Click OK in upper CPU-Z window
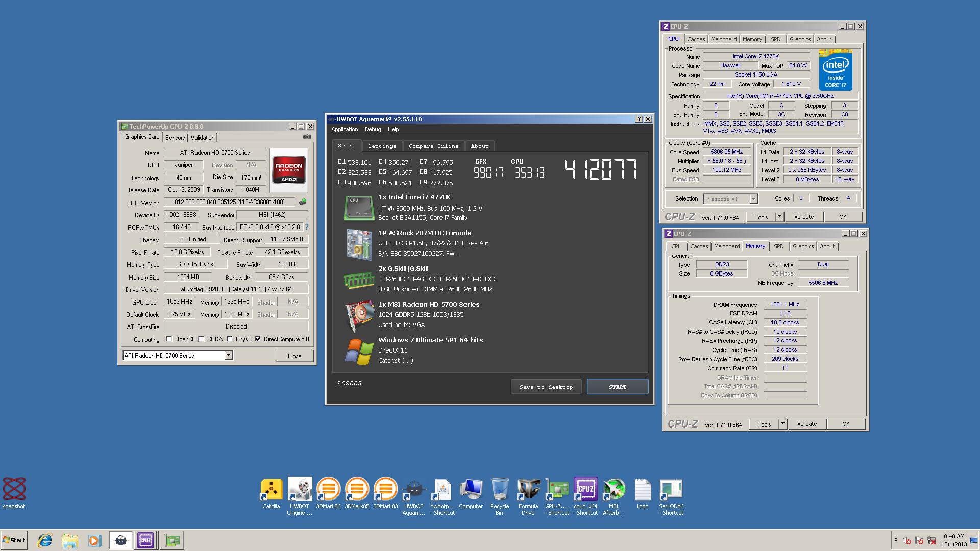 coord(843,217)
